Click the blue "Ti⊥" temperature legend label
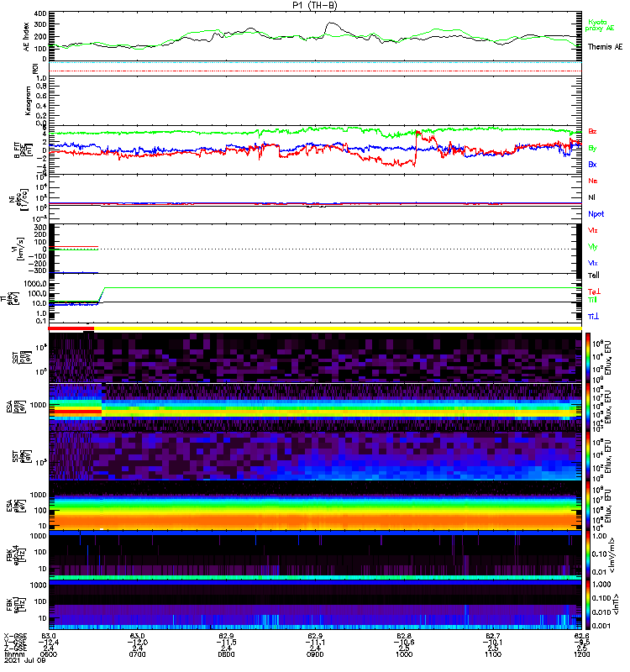 (x=593, y=317)
